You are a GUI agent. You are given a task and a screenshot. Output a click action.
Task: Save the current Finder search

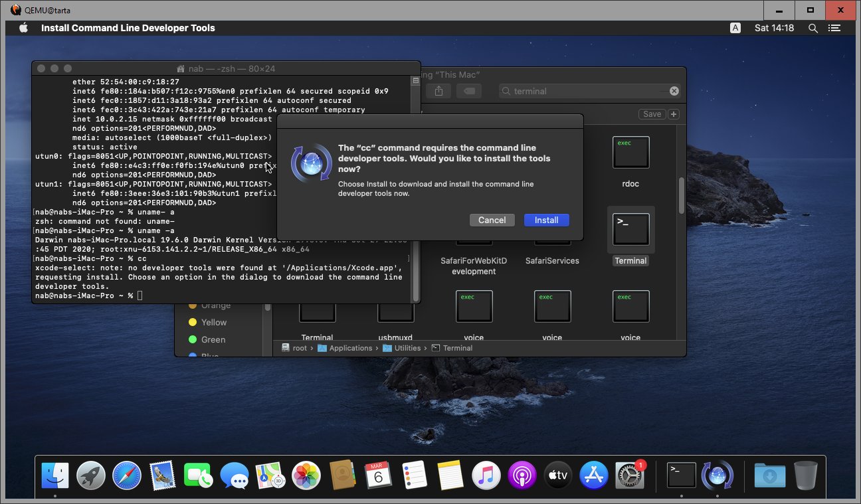652,114
